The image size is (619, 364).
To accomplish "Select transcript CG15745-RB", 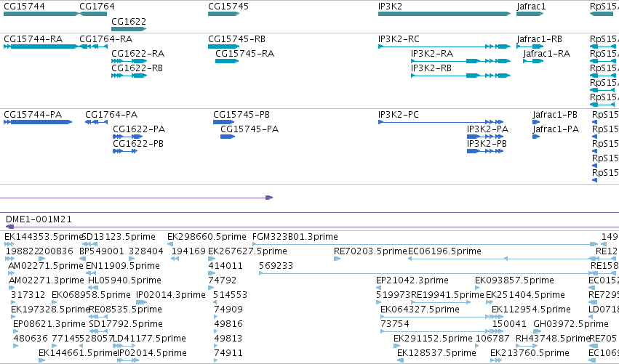I will tap(223, 46).
